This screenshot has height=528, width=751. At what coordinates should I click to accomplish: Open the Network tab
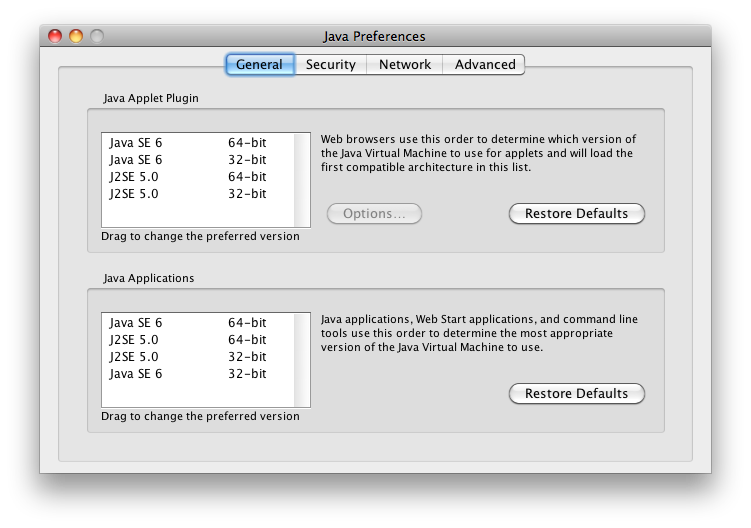(405, 65)
